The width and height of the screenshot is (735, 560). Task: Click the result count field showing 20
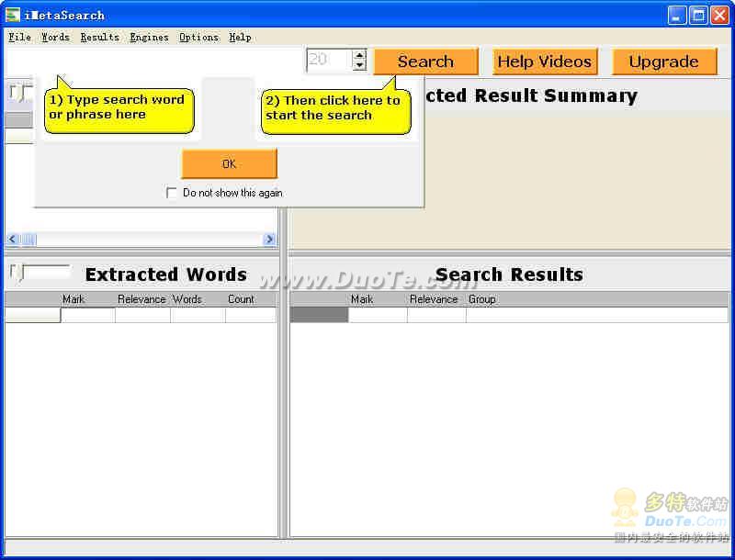(330, 60)
